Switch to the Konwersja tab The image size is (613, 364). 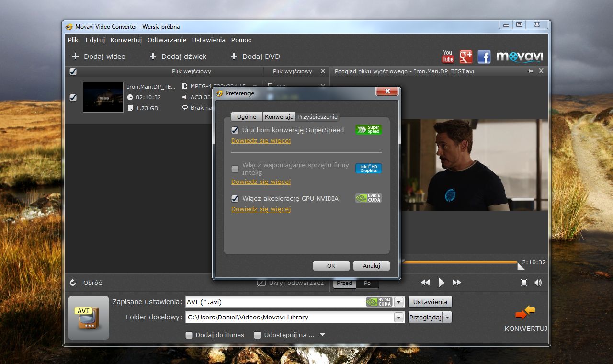(x=279, y=117)
